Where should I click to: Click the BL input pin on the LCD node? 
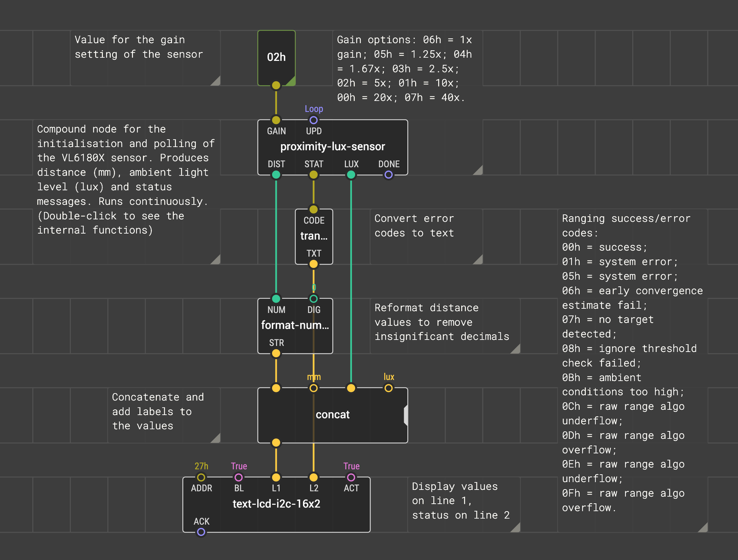point(238,477)
